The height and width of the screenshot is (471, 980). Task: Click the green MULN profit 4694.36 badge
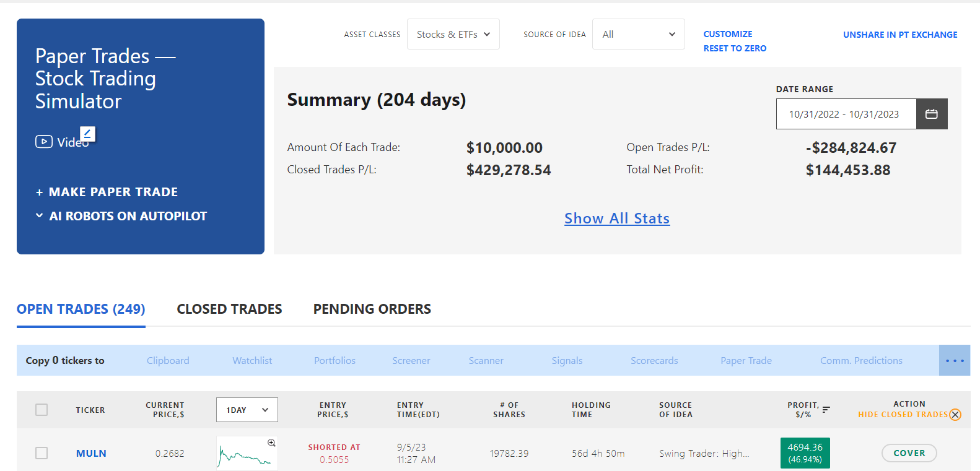tap(805, 453)
